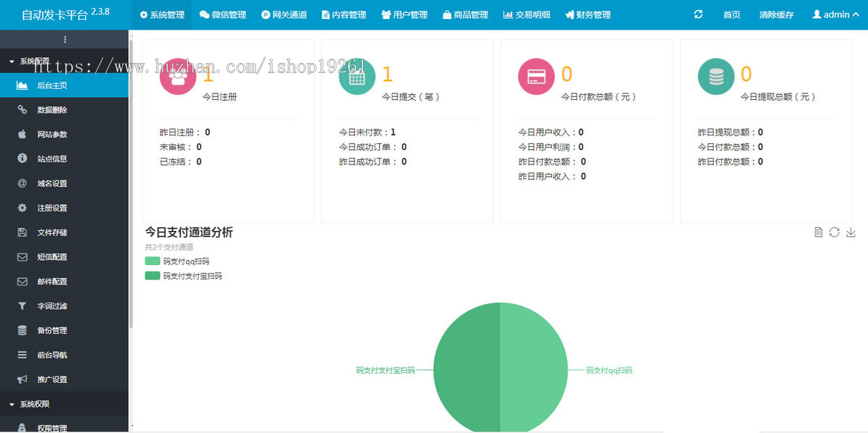Click the apple icon beside 网站参数
Screen dimensions: 868x433
(22, 134)
